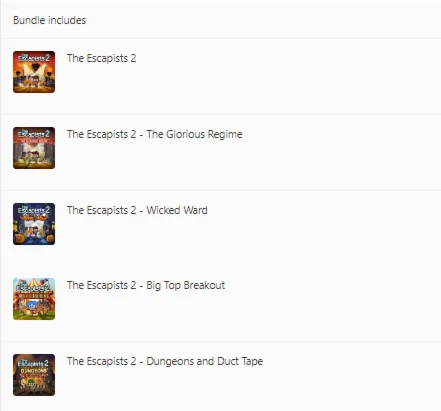Open the Big Top Breakout circus cover image

pos(34,299)
